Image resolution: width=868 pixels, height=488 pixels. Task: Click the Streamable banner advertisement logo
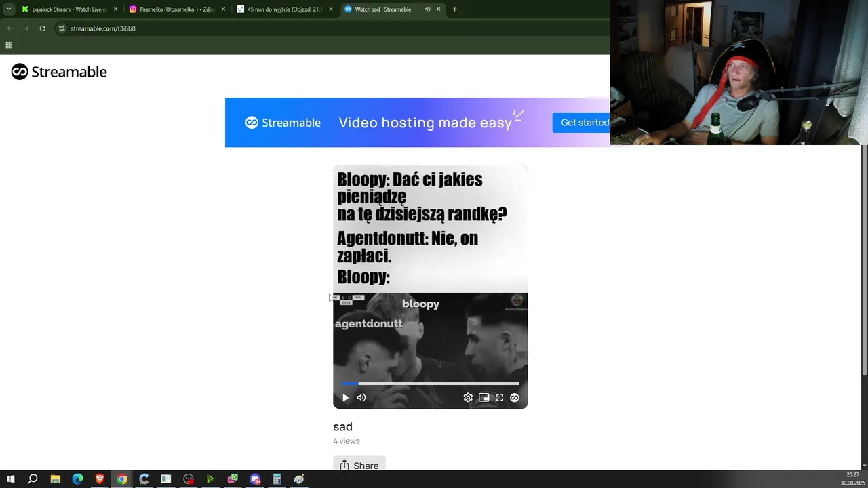click(x=283, y=123)
